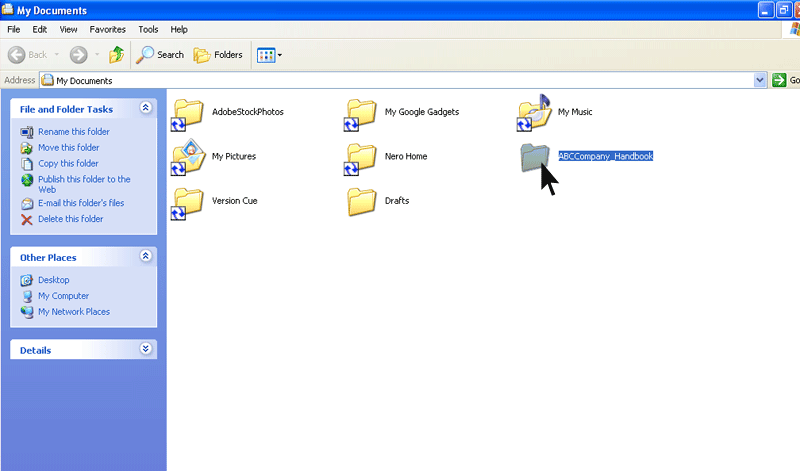Go to My Computer in Other Places
Image resolution: width=800 pixels, height=471 pixels.
[x=63, y=295]
